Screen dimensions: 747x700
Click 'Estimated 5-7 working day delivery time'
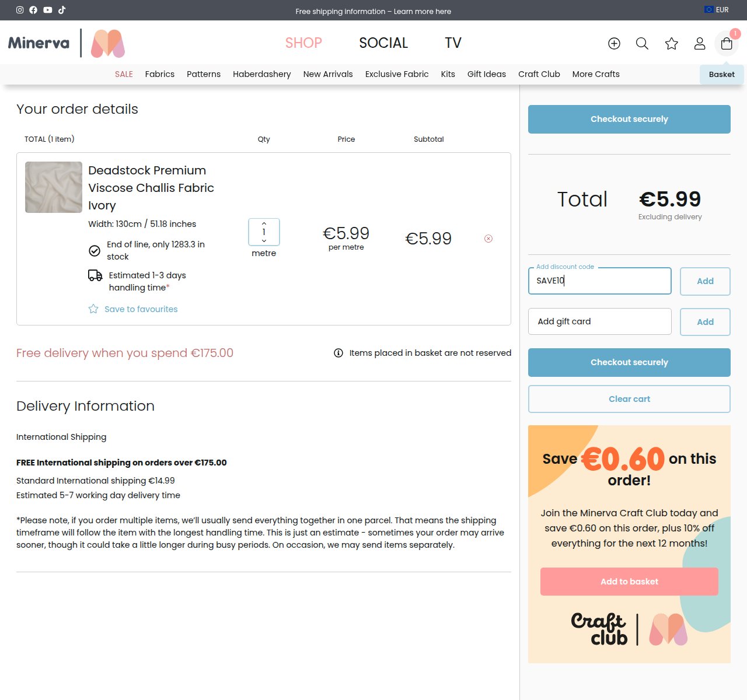(98, 495)
